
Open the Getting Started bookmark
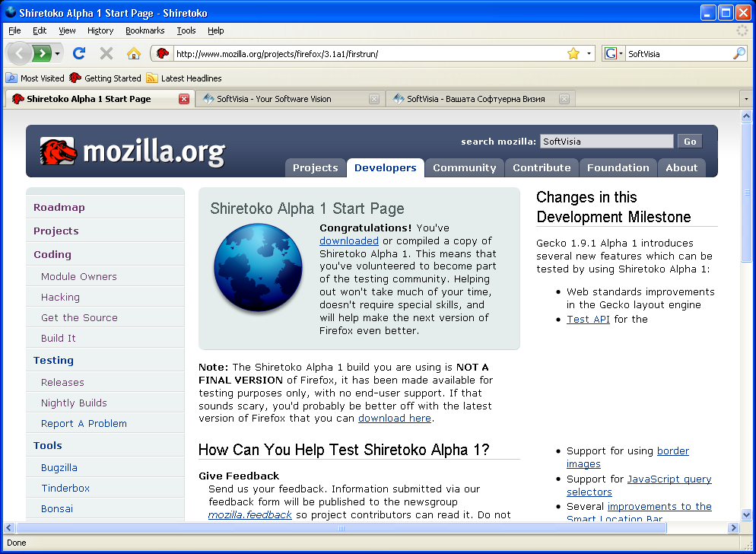point(105,78)
